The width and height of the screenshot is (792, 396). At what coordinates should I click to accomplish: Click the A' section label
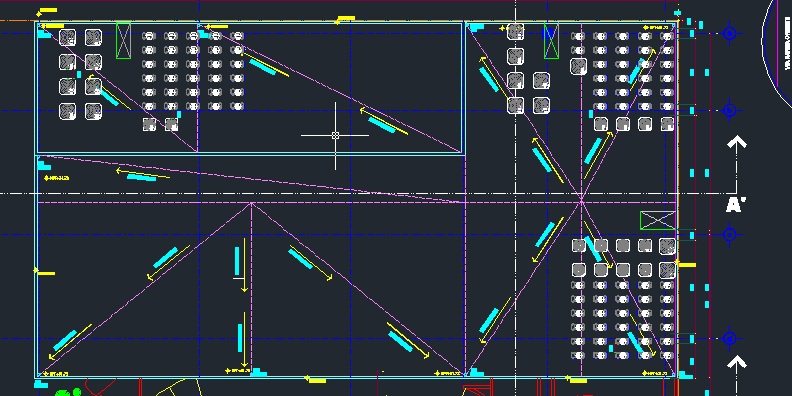(736, 205)
